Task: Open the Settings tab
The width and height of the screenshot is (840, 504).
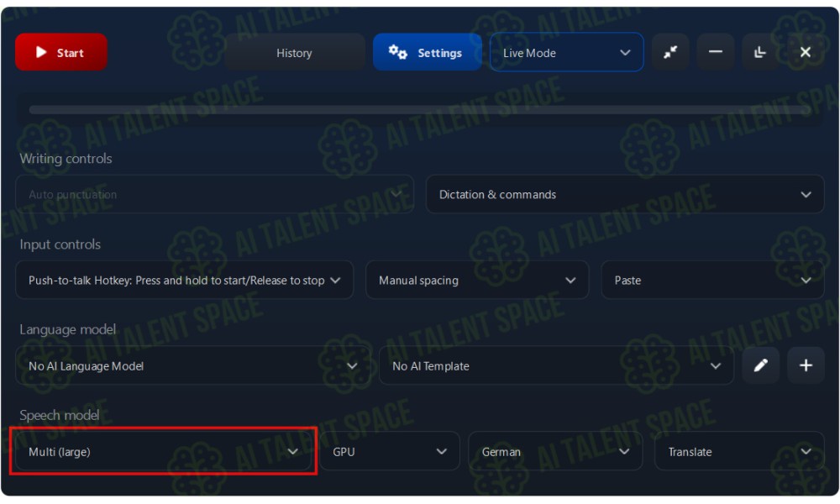Action: point(427,52)
